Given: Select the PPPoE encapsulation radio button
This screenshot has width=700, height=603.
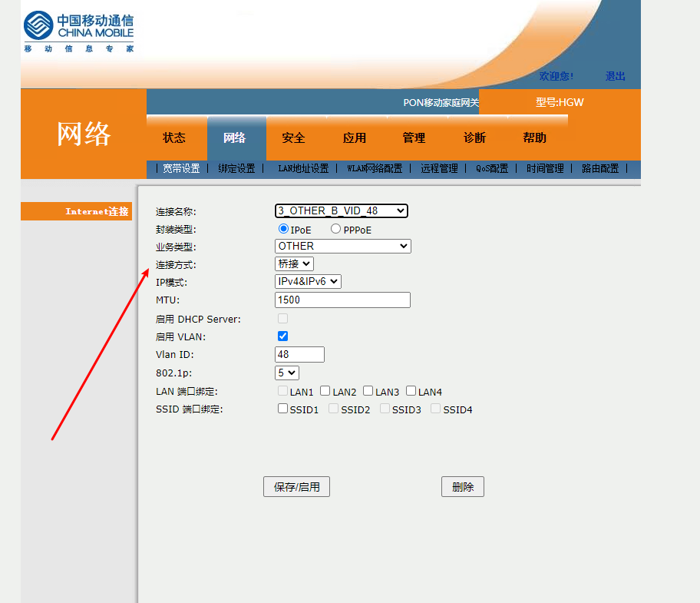Looking at the screenshot, I should [335, 229].
